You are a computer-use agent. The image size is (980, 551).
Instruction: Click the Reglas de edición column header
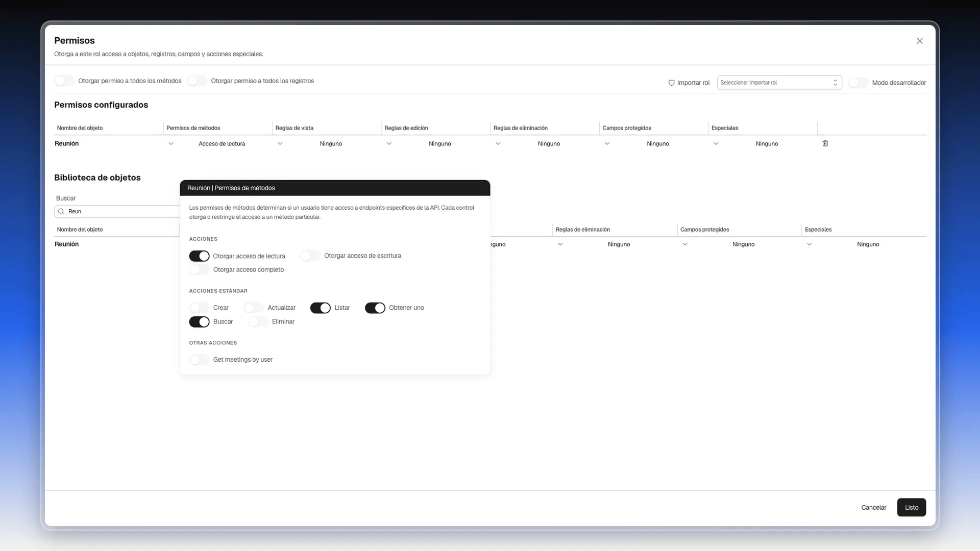coord(406,128)
